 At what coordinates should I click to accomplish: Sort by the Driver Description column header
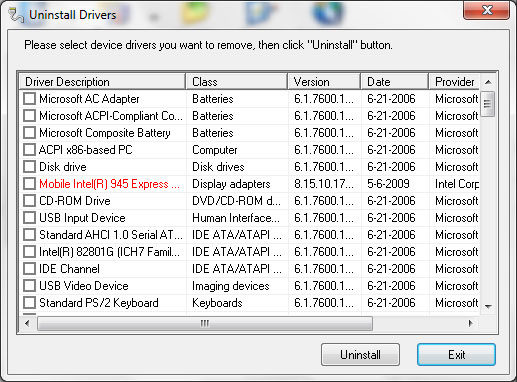tap(102, 82)
